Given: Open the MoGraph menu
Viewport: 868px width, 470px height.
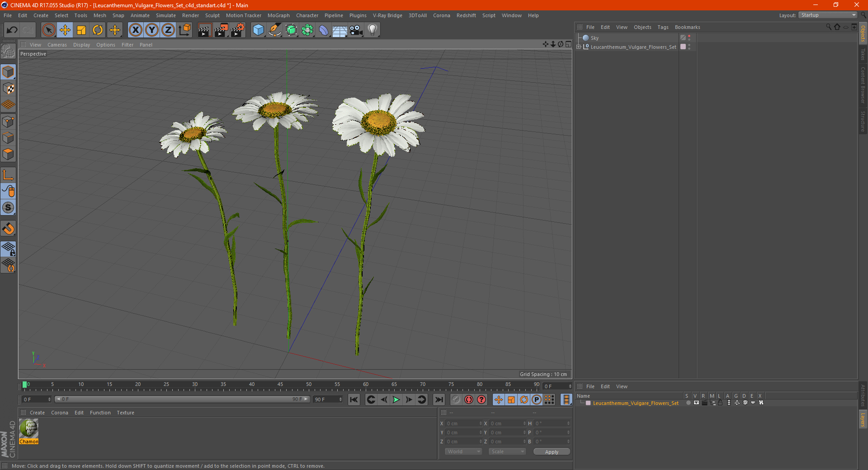Looking at the screenshot, I should coord(278,15).
